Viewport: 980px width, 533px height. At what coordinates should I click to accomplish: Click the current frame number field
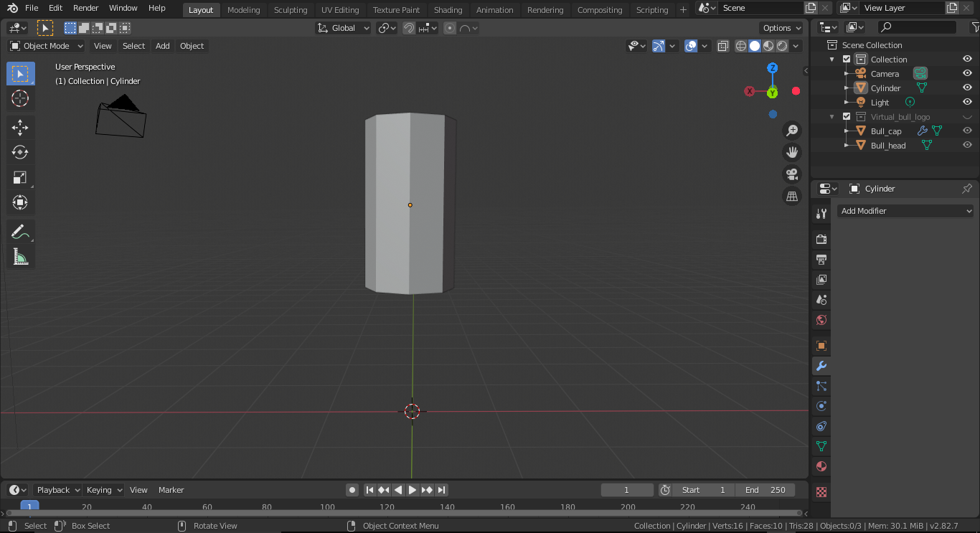tap(627, 490)
